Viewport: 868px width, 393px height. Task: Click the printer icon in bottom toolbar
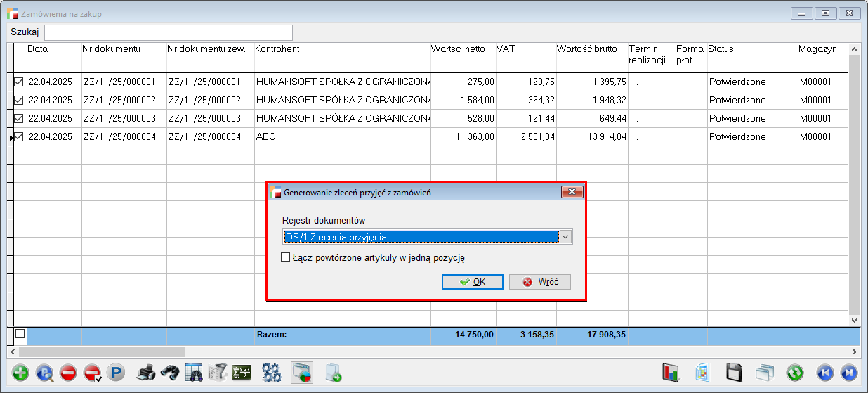coord(145,373)
